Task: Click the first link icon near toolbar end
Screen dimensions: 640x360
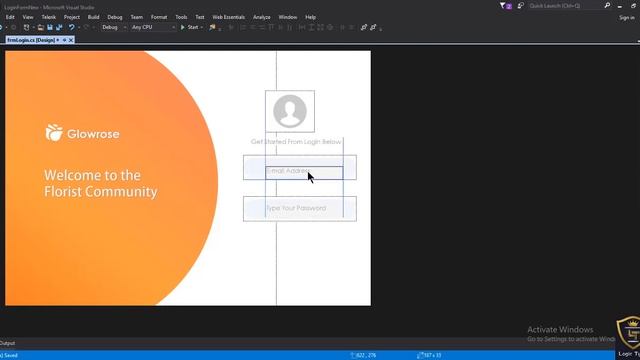Action: tap(364, 27)
